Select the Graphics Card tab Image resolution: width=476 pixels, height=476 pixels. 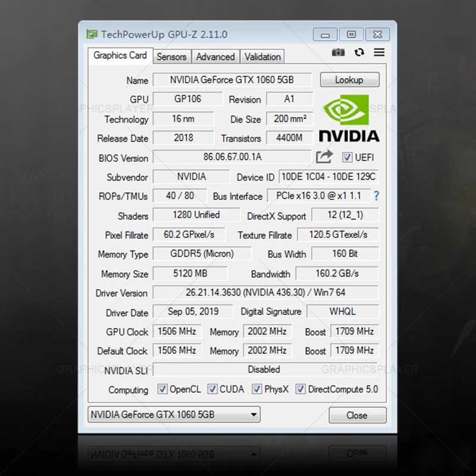click(x=120, y=55)
